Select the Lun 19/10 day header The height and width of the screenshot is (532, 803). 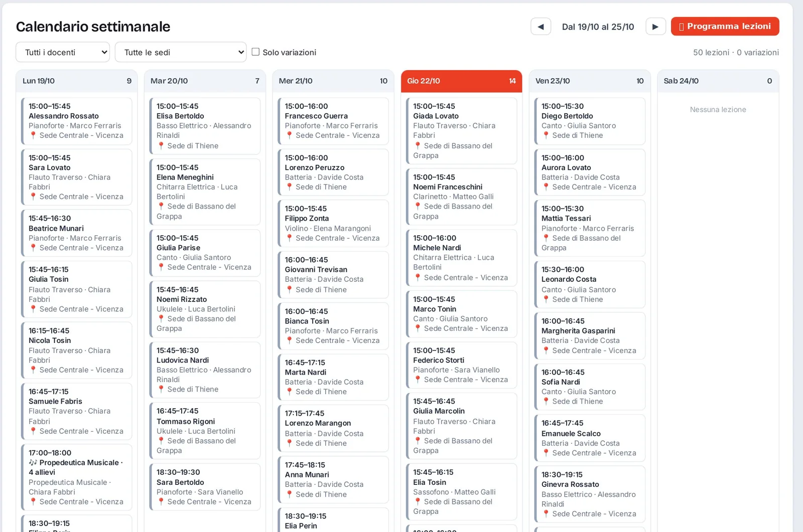click(x=77, y=81)
